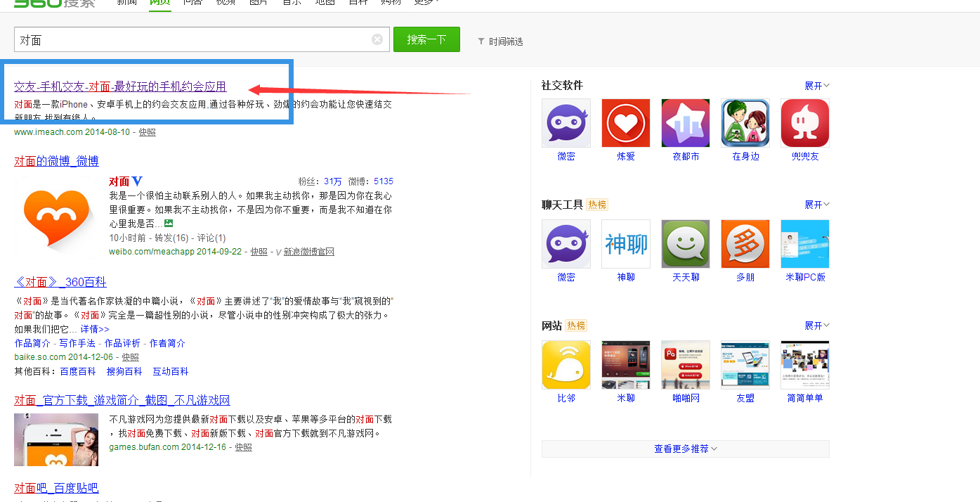Open the 对面吧_百度贴吧 result
980x502 pixels.
pos(56,488)
